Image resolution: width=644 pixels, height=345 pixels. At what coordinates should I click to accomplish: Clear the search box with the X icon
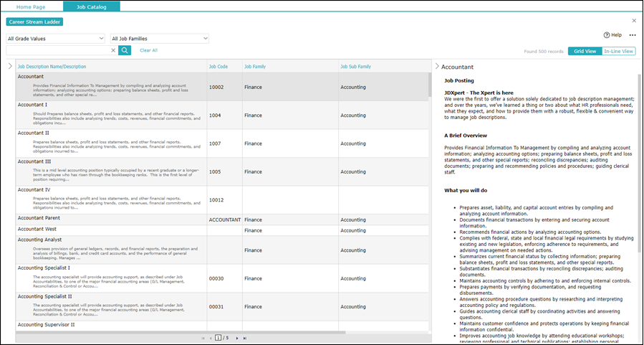coord(113,50)
